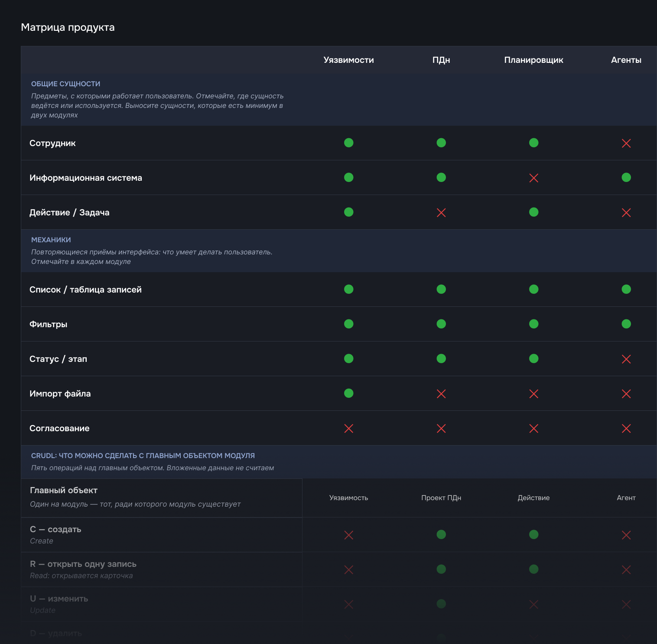Screen dimensions: 657x644
Task: Click the Главный объект row label
Action: [x=64, y=490]
